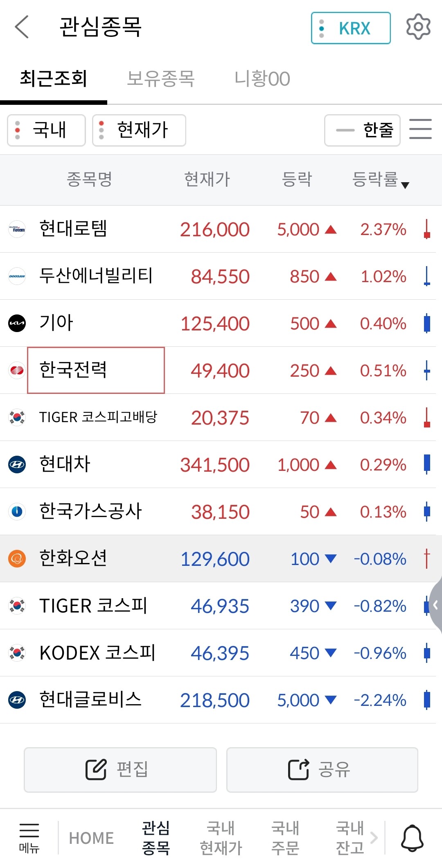This screenshot has width=442, height=868.
Task: Expand the side panel handle arrow
Action: pyautogui.click(x=435, y=605)
